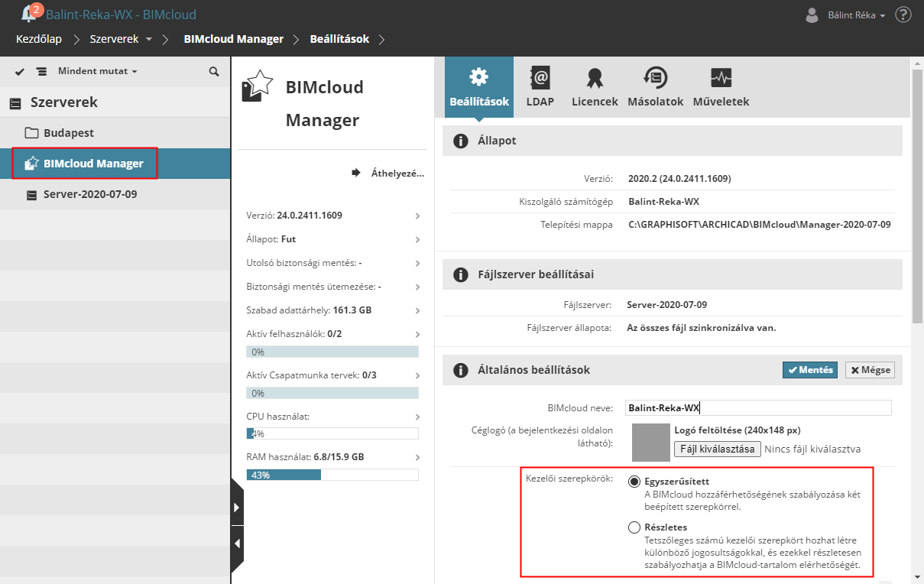Switch to the Beállítások tab
Image resolution: width=924 pixels, height=584 pixels.
coord(479,87)
